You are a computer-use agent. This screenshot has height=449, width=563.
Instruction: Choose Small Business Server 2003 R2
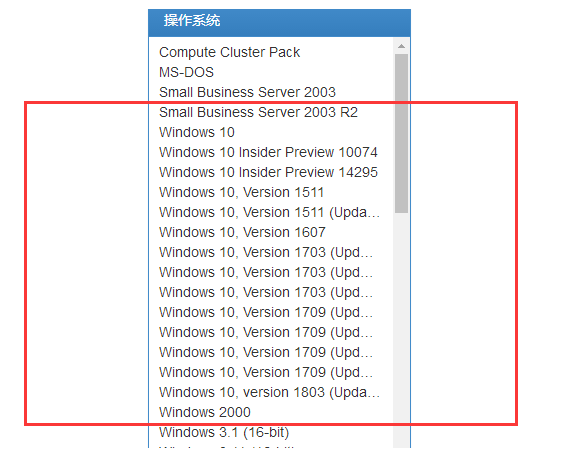(x=259, y=112)
